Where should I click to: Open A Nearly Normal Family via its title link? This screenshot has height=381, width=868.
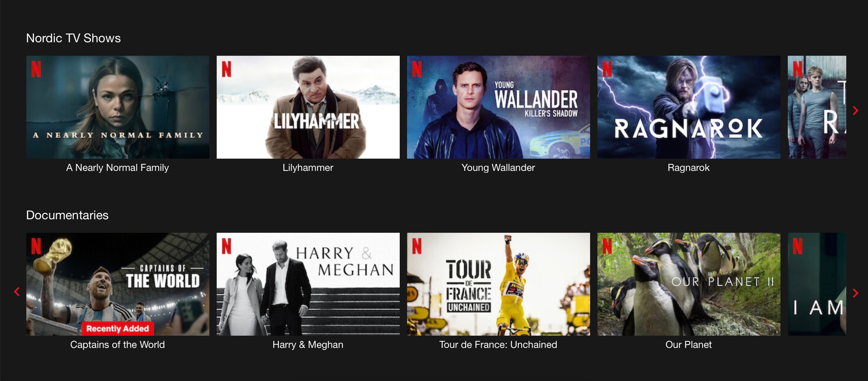118,168
